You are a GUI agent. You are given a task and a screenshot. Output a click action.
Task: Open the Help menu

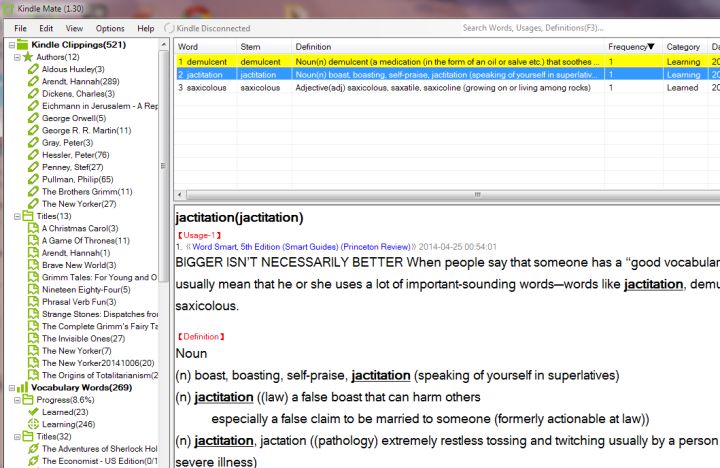146,28
